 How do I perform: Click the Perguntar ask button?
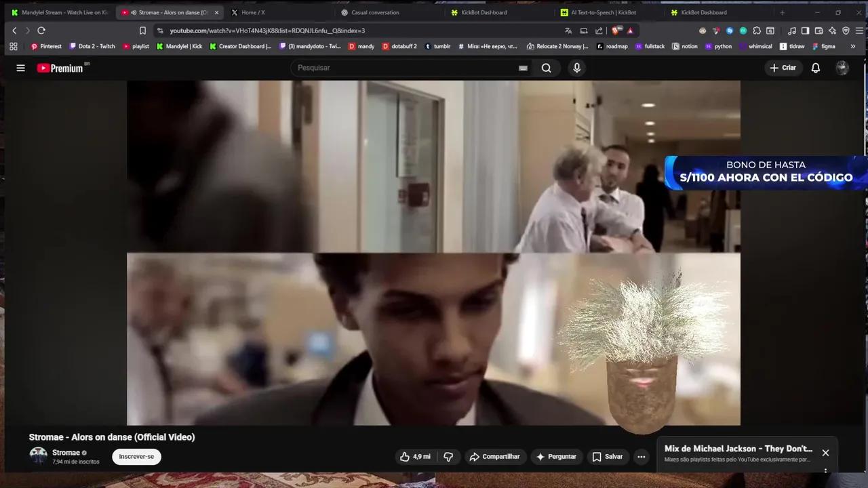[x=556, y=457]
